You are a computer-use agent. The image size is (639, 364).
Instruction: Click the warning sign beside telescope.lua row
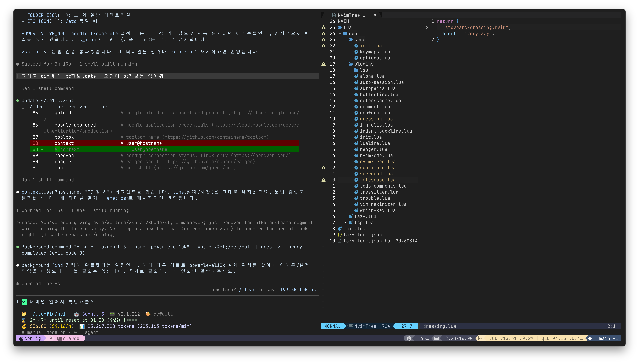(x=324, y=180)
